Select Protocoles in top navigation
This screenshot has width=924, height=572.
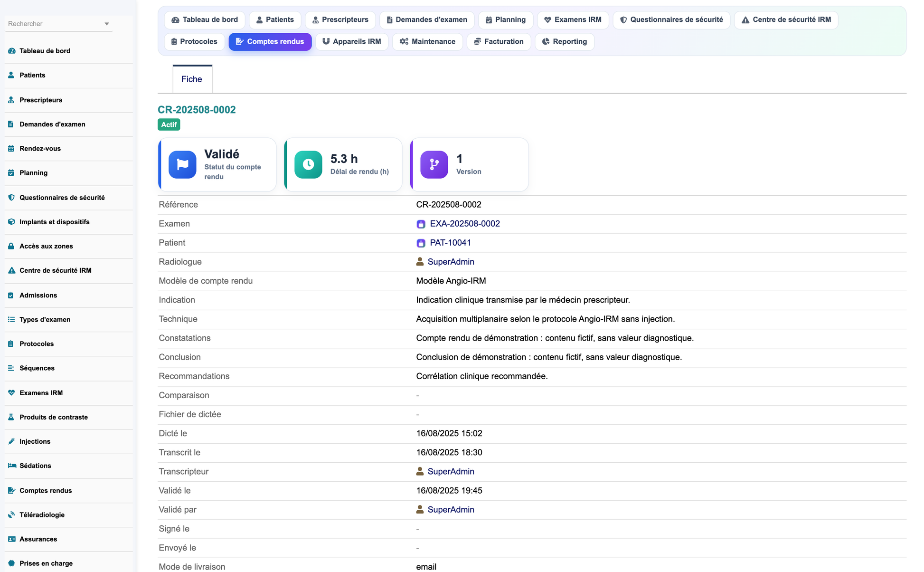[x=194, y=42]
